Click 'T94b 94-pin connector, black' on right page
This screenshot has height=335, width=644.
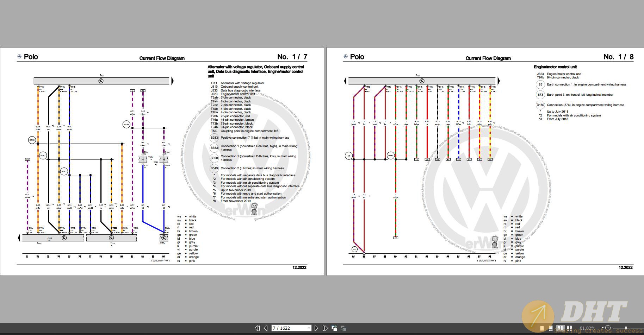558,77
